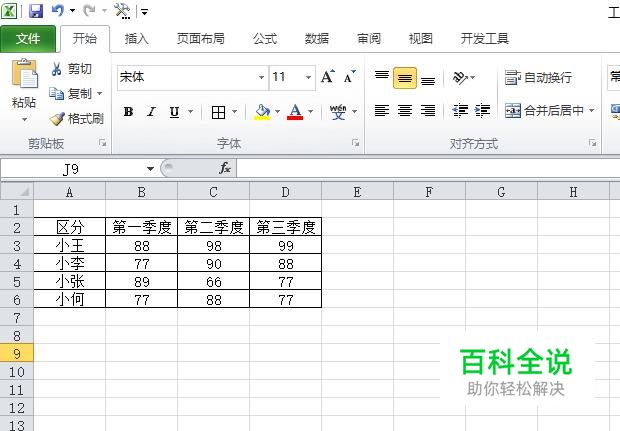Open the fill color dropdown arrow

click(278, 112)
